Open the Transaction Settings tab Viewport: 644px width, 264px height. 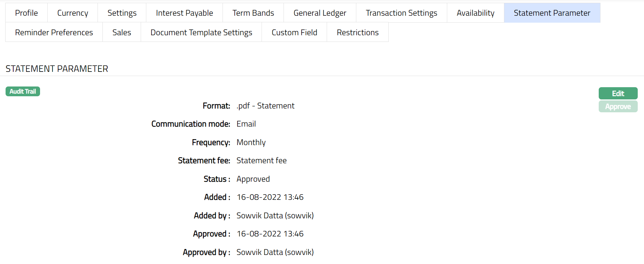pyautogui.click(x=401, y=13)
